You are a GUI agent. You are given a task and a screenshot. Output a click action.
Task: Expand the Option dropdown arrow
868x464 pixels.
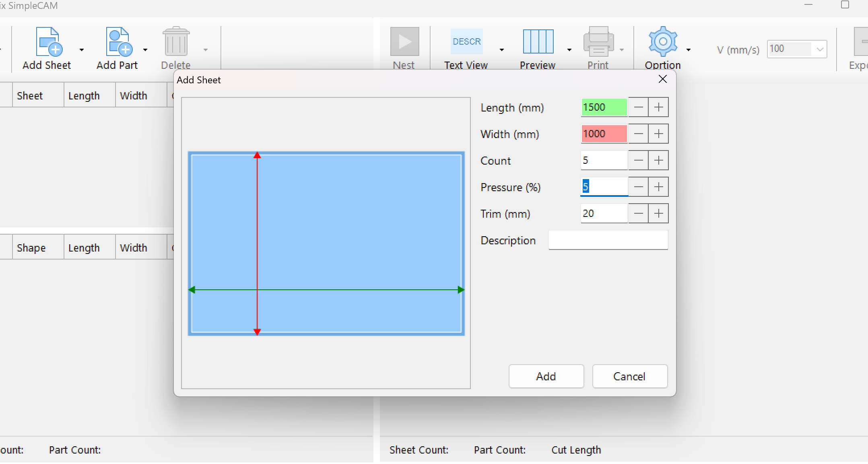(689, 50)
